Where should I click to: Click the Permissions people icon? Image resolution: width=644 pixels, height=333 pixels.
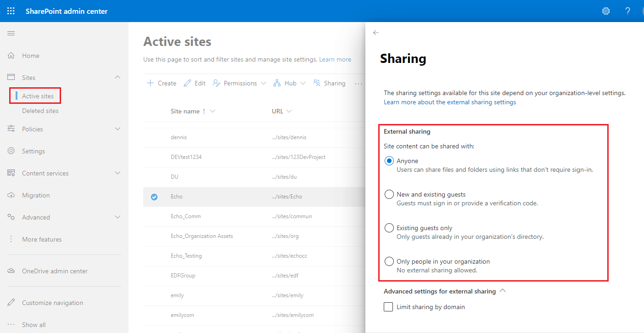click(x=216, y=83)
